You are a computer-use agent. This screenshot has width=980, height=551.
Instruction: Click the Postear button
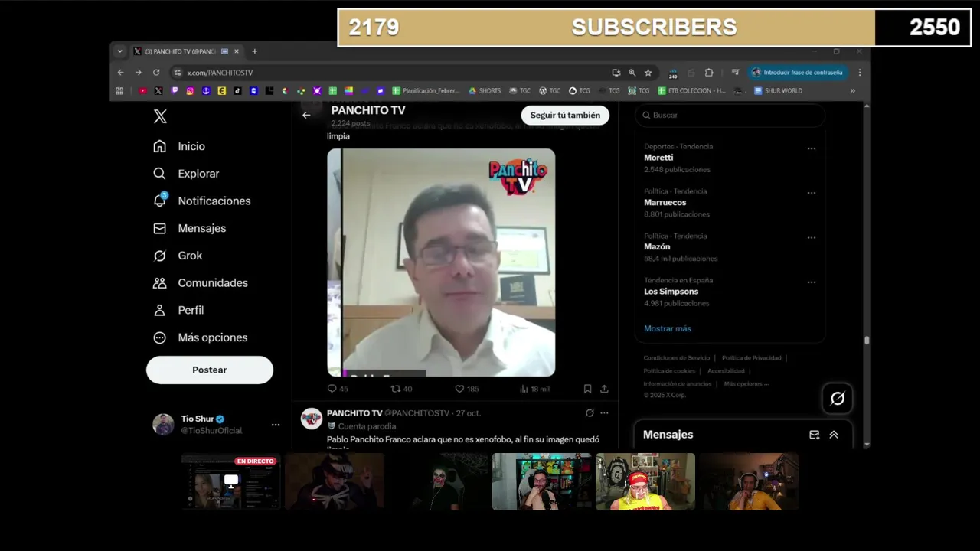(x=210, y=370)
